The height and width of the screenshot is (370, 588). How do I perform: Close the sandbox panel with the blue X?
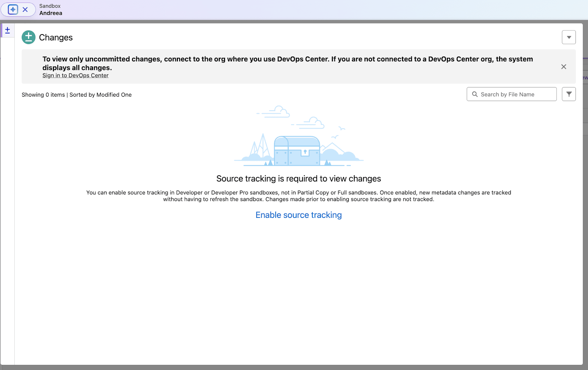25,10
